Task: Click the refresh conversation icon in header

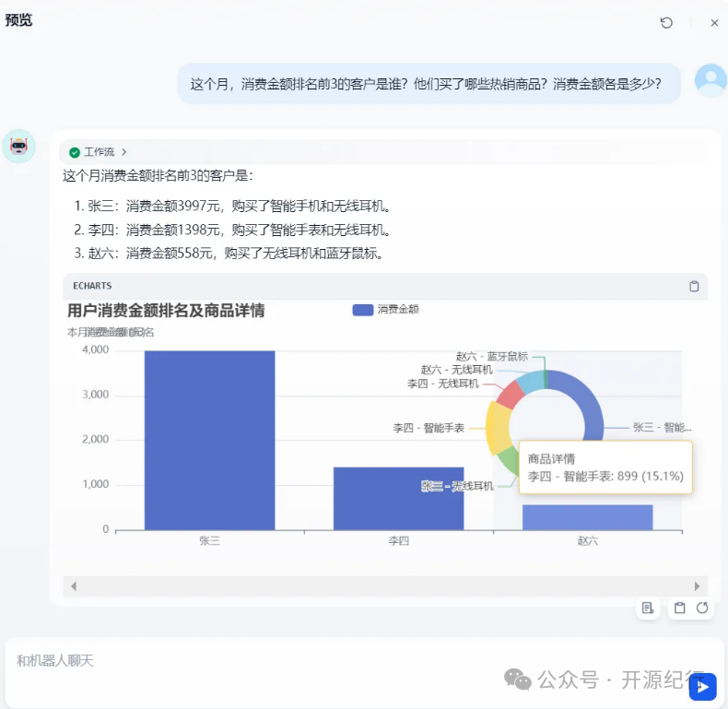Action: (x=666, y=23)
